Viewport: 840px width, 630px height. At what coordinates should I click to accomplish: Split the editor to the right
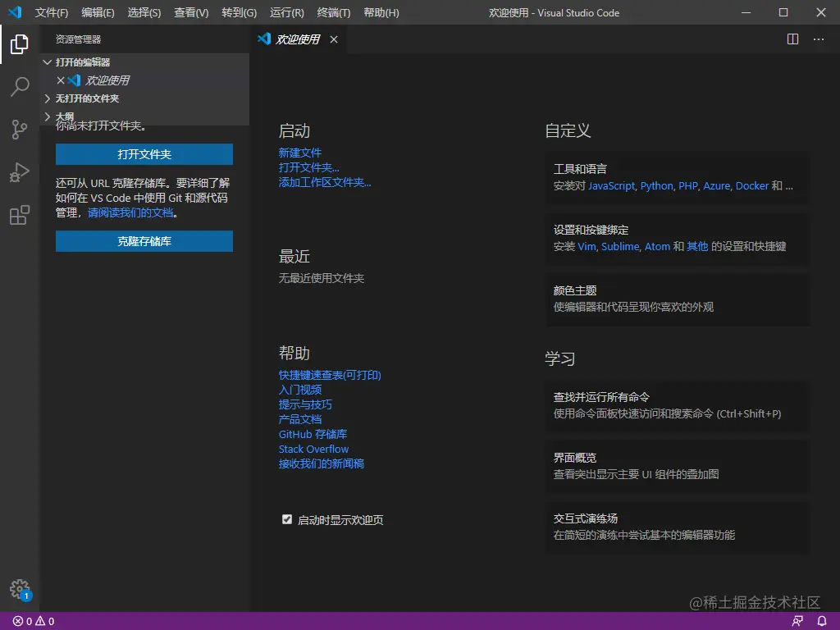(x=792, y=39)
